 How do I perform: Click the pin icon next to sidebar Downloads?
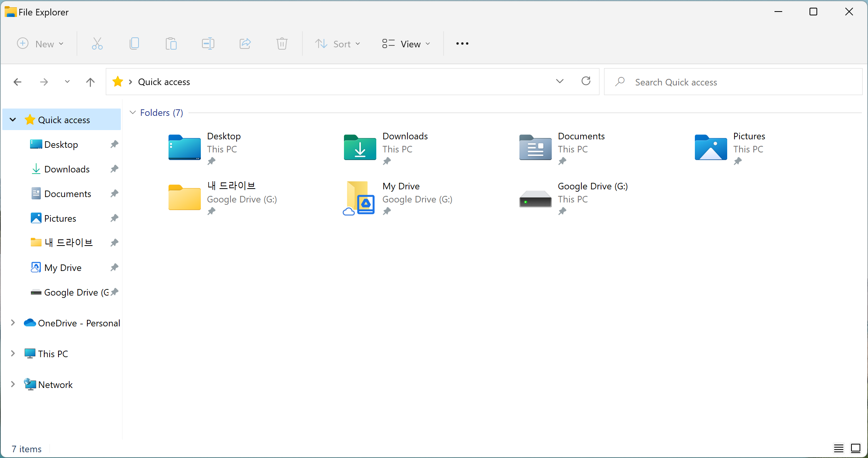point(114,169)
